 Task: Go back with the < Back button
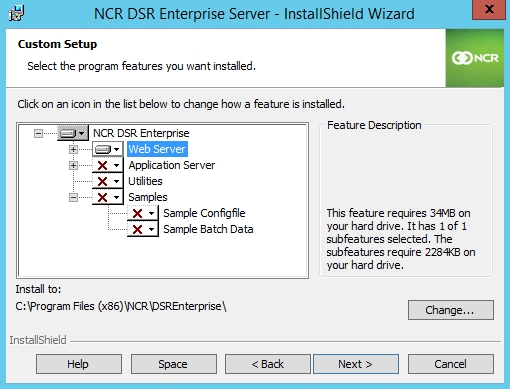click(x=268, y=364)
